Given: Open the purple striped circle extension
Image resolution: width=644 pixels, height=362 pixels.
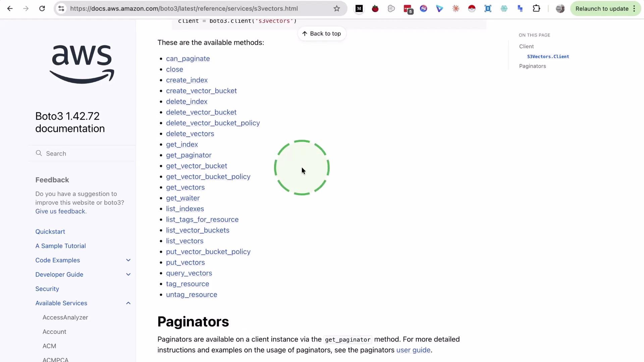Looking at the screenshot, I should click(423, 9).
